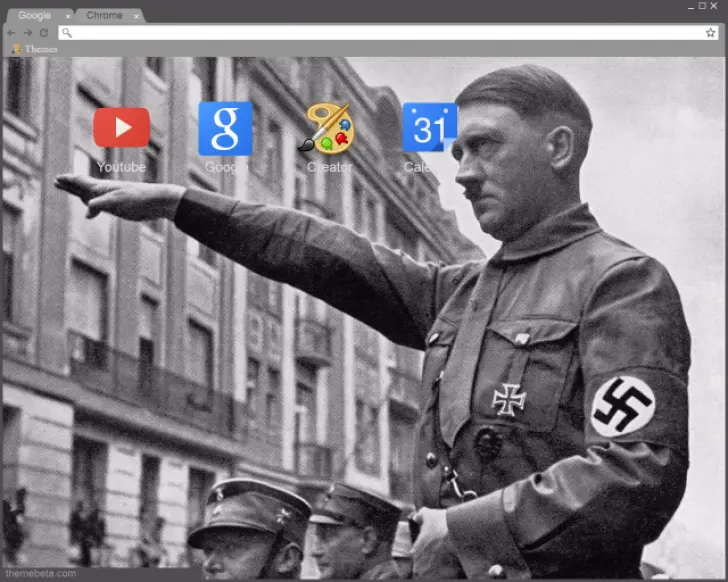
Task: Click the Youtube text label
Action: click(x=122, y=167)
